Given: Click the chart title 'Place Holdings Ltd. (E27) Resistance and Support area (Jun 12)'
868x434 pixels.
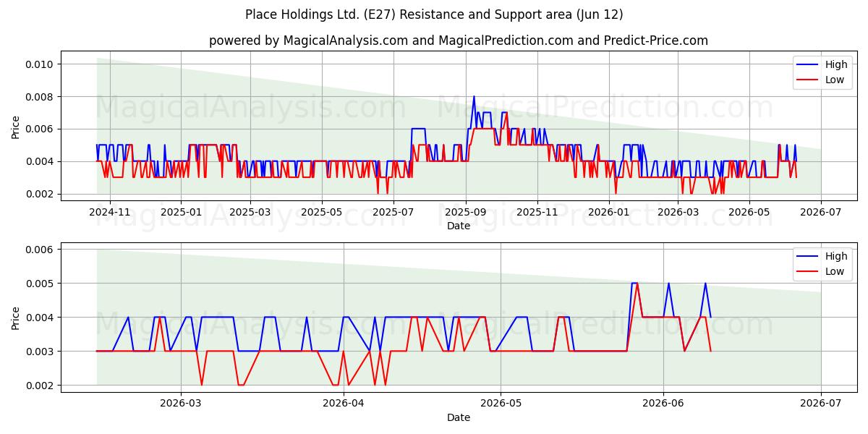Looking at the screenshot, I should 434,14.
